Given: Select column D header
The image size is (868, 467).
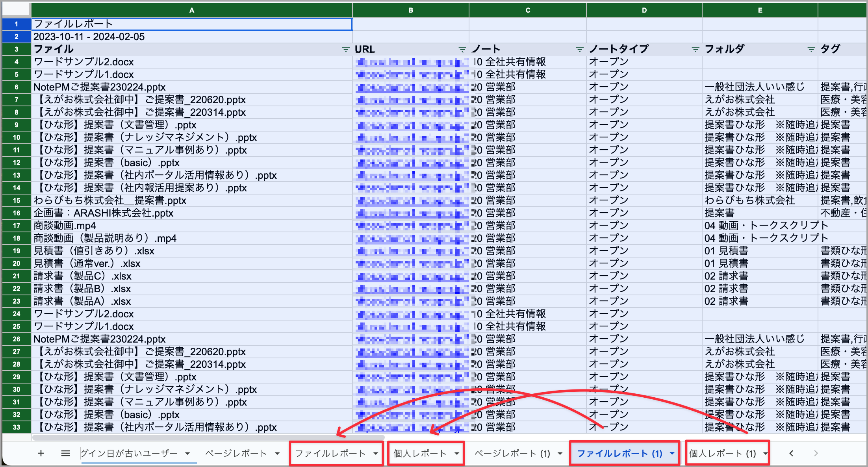Looking at the screenshot, I should coord(644,10).
